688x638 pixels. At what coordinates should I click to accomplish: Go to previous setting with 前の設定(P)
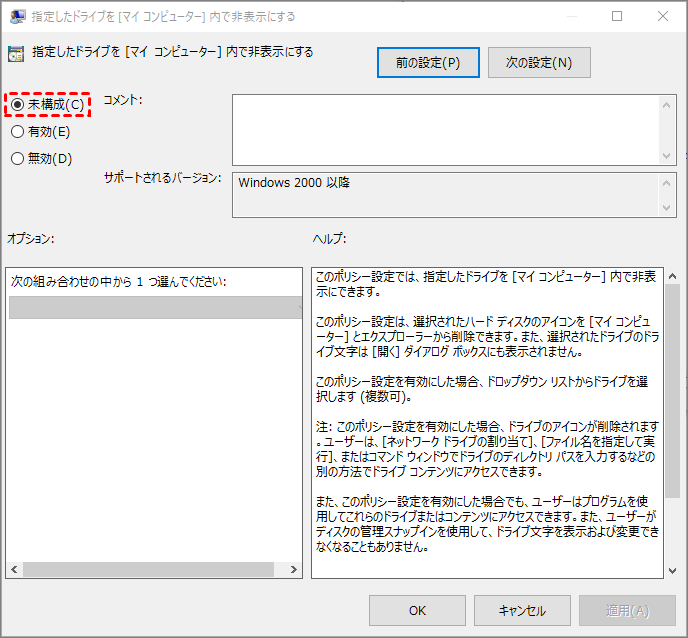428,62
